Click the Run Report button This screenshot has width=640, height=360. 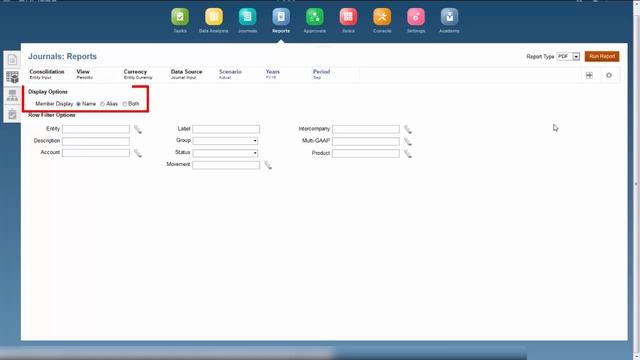[x=602, y=56]
